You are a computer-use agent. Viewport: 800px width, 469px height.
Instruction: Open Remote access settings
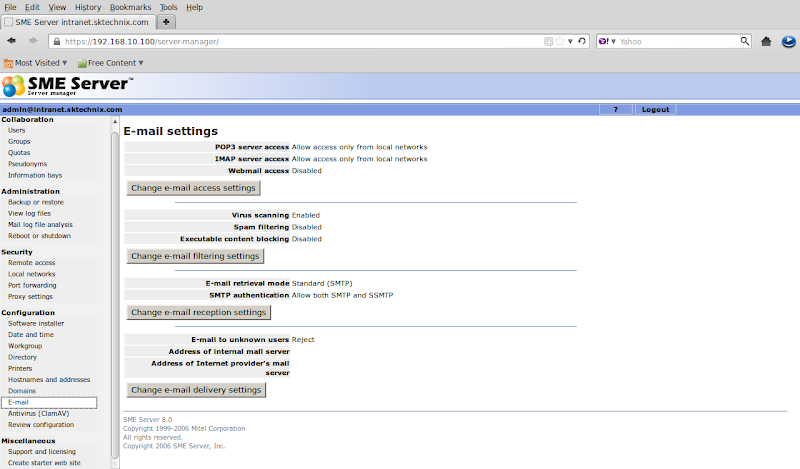point(32,263)
